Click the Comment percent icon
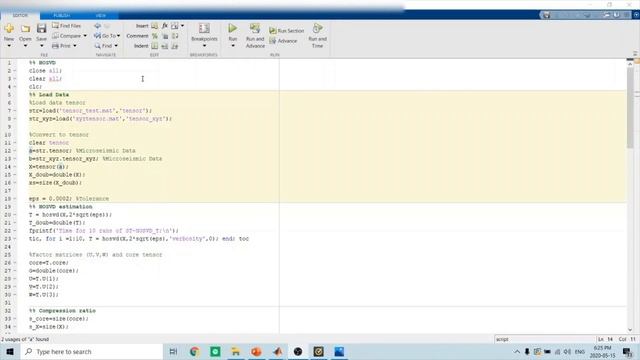The image size is (640, 360). pos(155,36)
